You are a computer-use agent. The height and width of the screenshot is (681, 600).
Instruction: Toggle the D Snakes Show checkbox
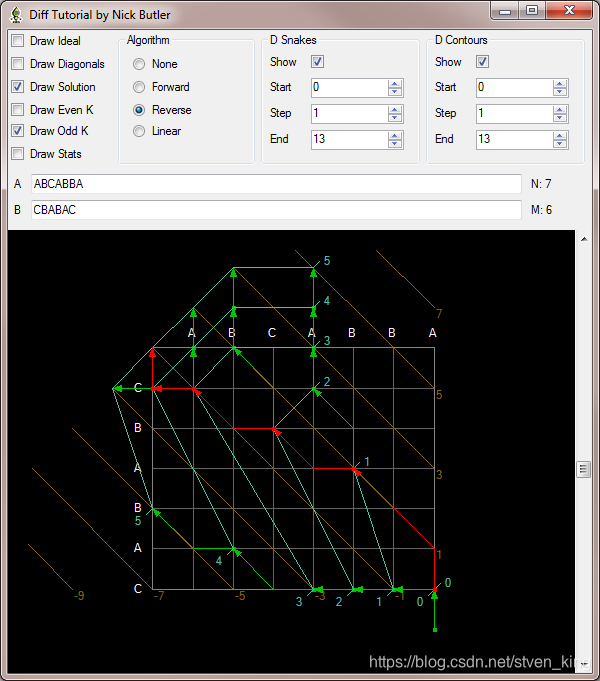tap(318, 62)
